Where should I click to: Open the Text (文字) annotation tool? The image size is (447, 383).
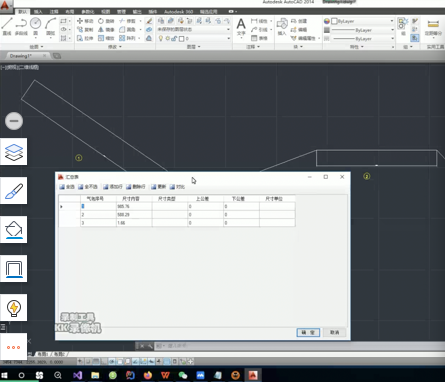pos(241,27)
